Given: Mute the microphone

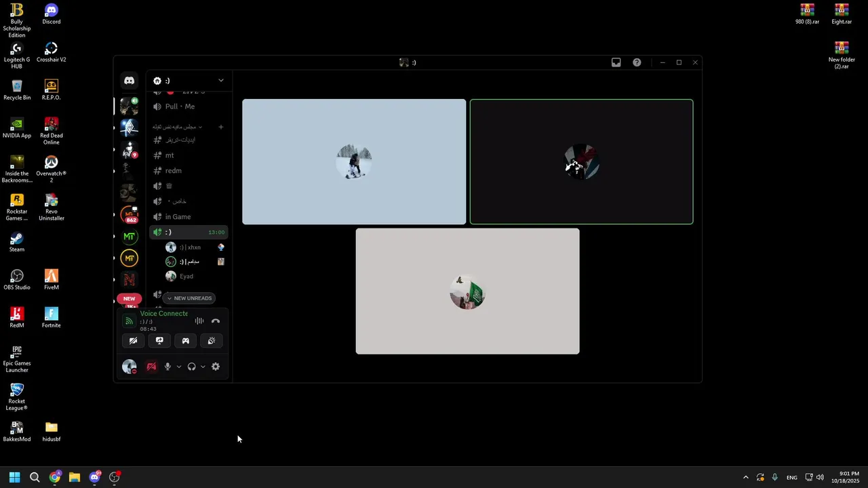Looking at the screenshot, I should click(167, 367).
